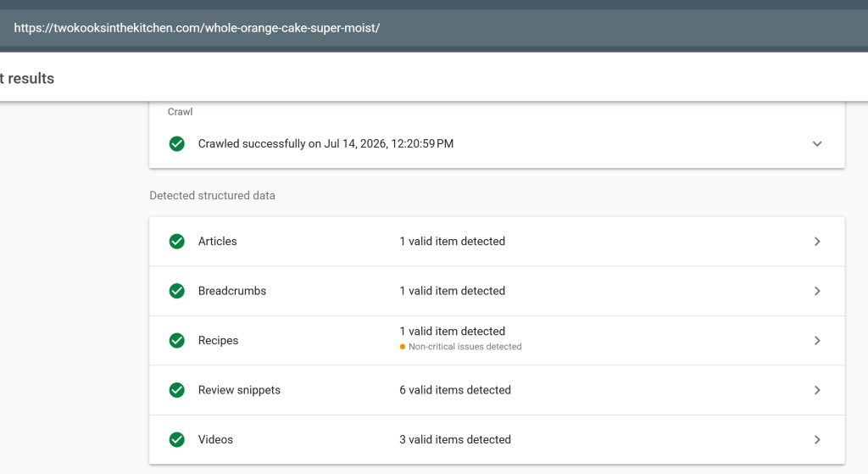Select the tested URL in the header
This screenshot has width=868, height=474.
197,28
